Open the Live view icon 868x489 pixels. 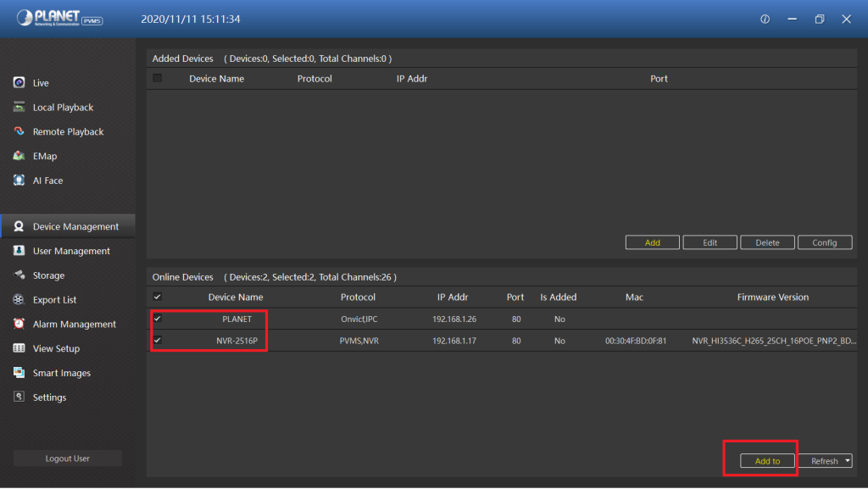(x=19, y=82)
